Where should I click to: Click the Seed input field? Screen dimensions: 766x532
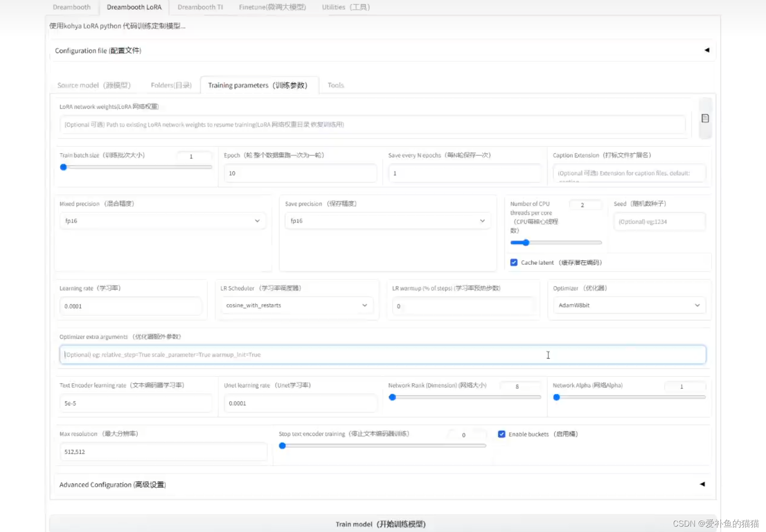659,222
